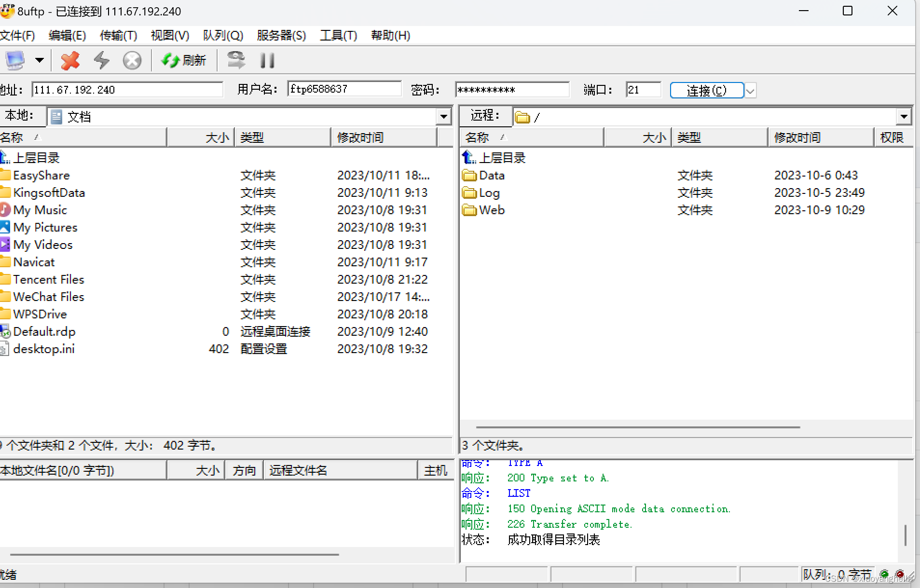Click the lightning bolt reconnect icon
The width and height of the screenshot is (920, 588).
(x=101, y=61)
